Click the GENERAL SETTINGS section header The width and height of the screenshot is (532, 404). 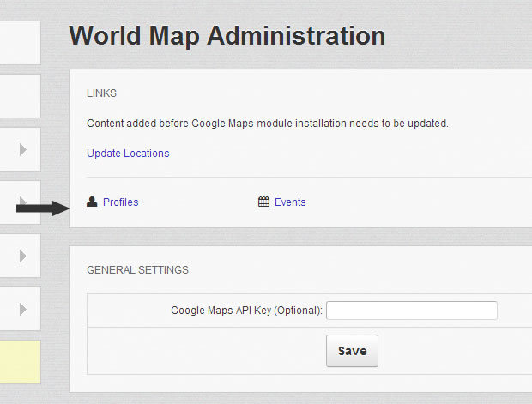(x=137, y=270)
